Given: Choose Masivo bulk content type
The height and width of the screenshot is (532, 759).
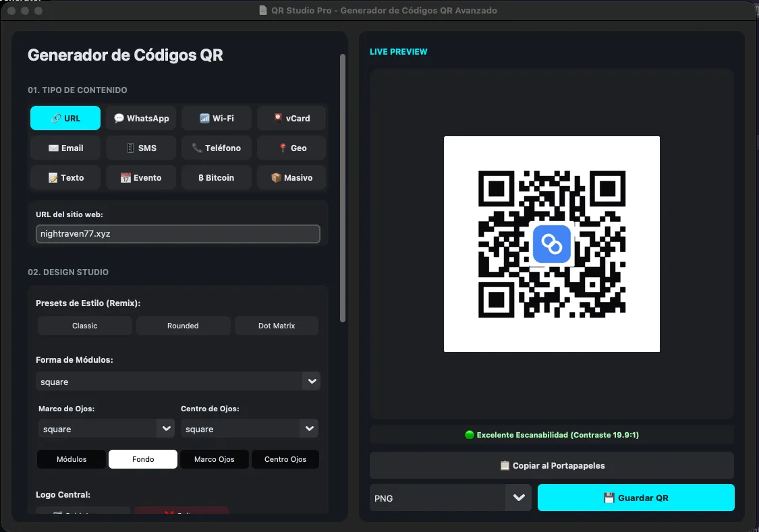Looking at the screenshot, I should 291,177.
